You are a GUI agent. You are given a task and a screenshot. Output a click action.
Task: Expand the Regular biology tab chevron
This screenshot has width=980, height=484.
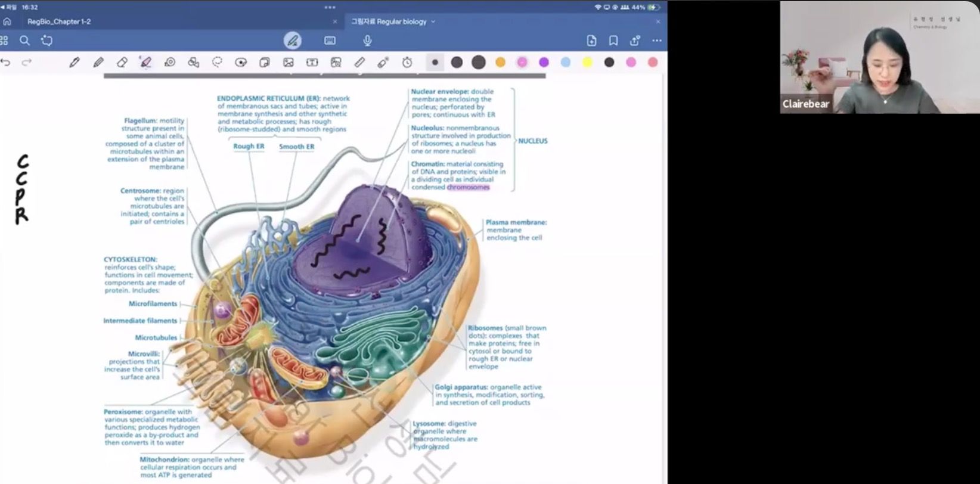433,21
